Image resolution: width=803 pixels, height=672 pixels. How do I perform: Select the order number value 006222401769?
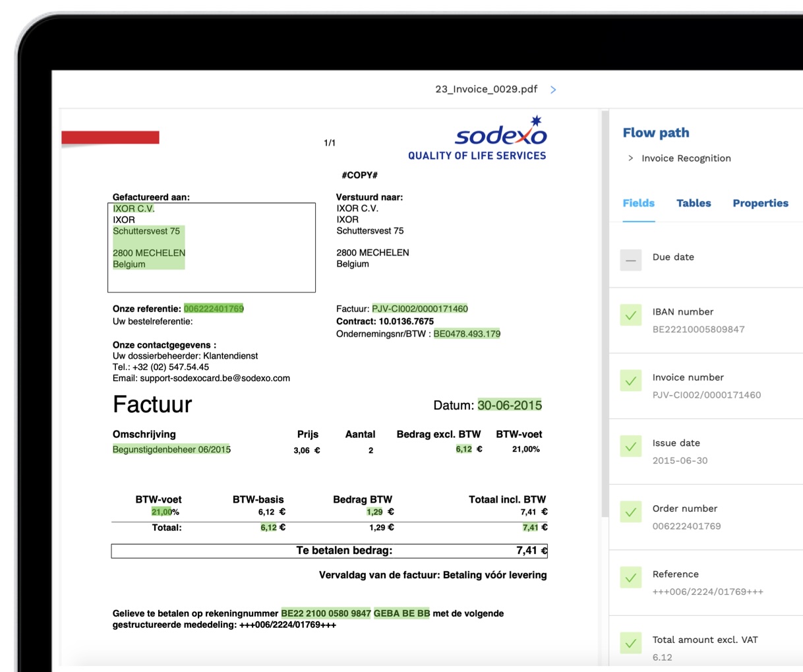[x=686, y=526]
